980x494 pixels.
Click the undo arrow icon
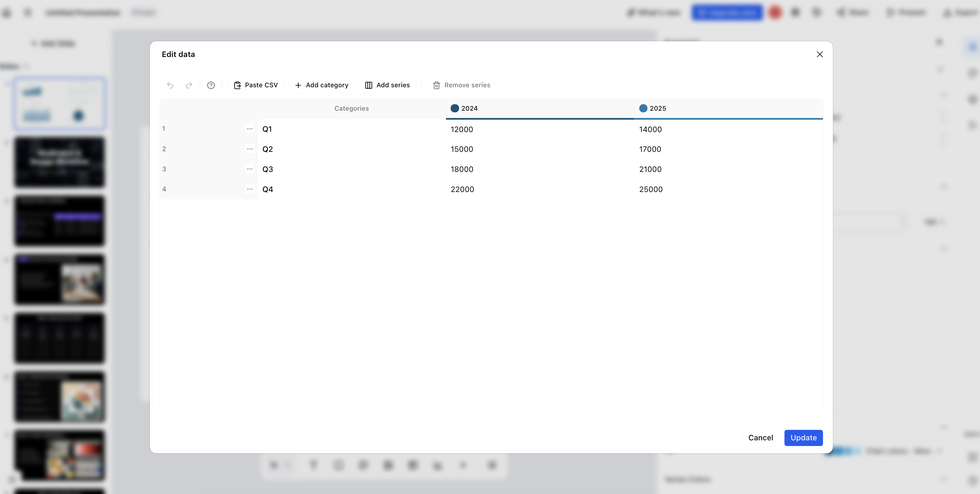tap(170, 85)
